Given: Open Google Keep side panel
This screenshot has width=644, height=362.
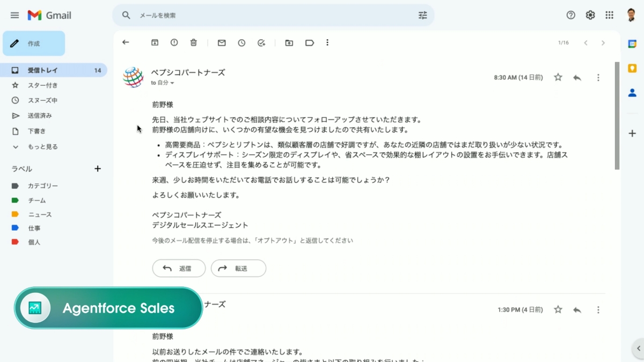Looking at the screenshot, I should (632, 68).
